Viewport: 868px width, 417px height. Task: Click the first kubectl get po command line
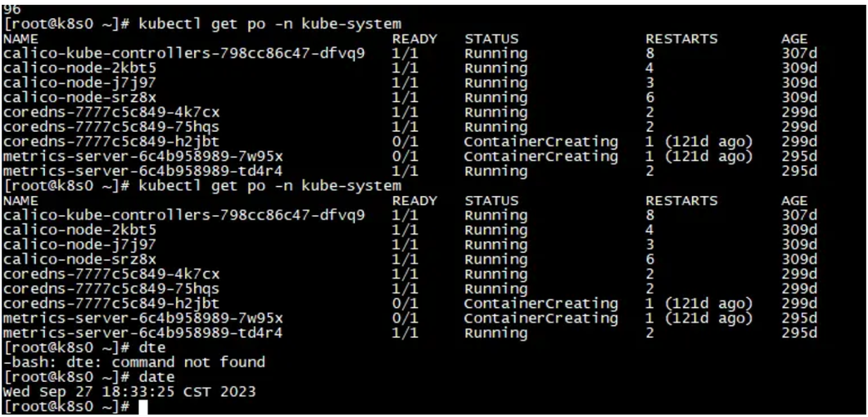tap(202, 24)
